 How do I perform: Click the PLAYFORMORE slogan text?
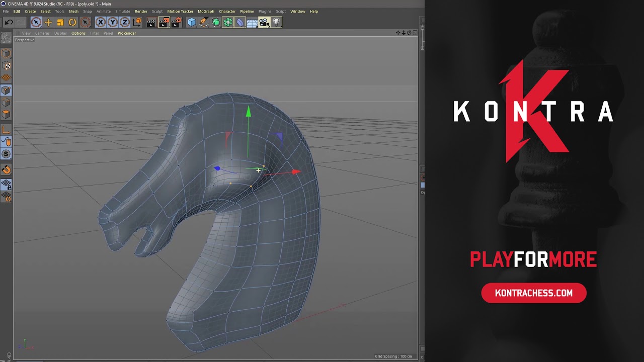point(533,259)
